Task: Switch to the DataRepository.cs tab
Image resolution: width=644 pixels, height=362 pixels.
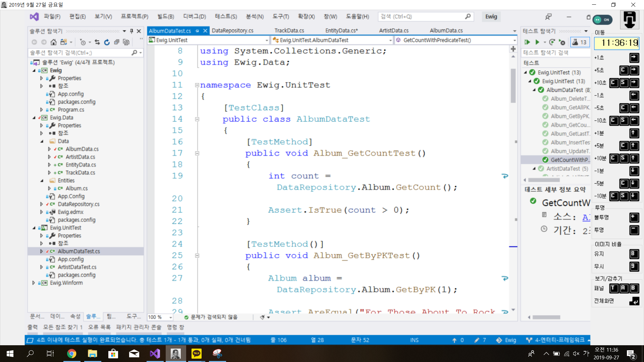Action: (232, 31)
